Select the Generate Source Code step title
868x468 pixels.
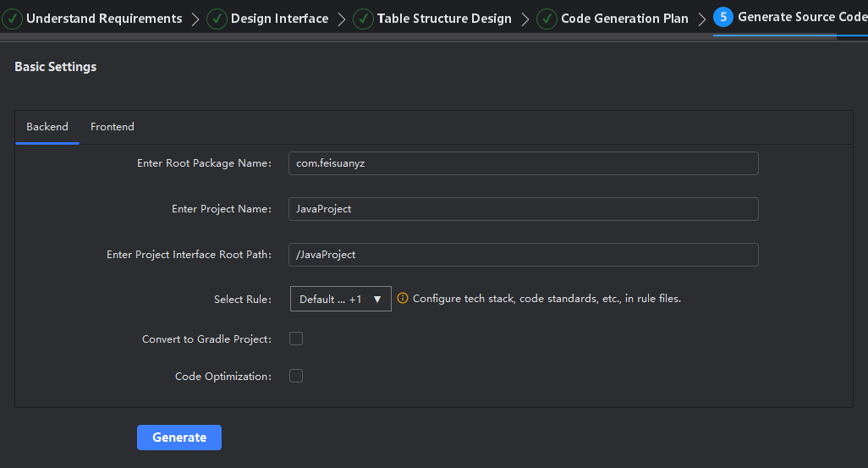[x=801, y=17]
